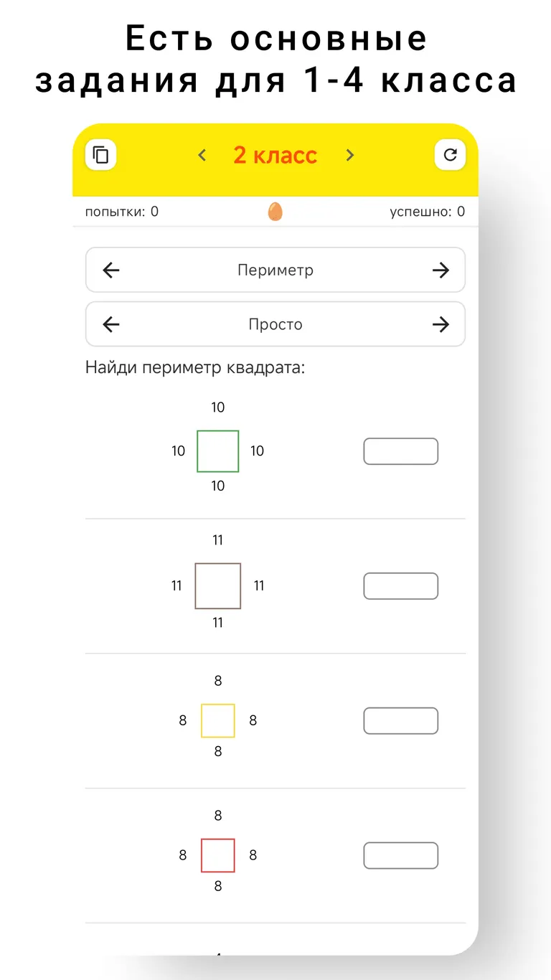Click answer field for yellow square
Screen dimensions: 551x980
tap(400, 721)
